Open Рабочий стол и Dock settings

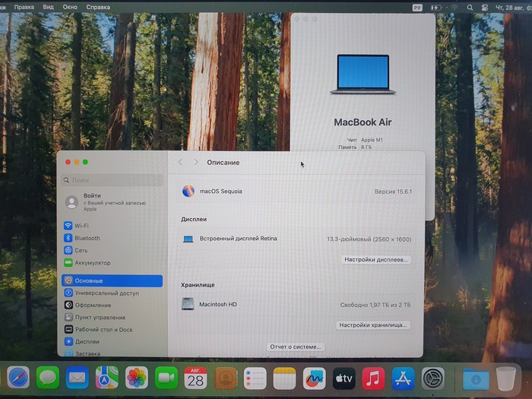click(112, 329)
